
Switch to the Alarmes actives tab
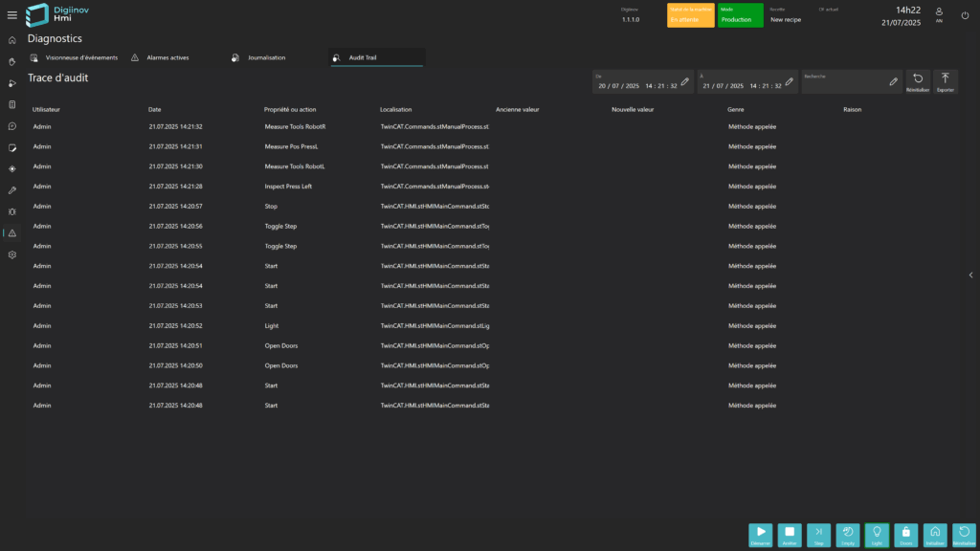pyautogui.click(x=167, y=57)
